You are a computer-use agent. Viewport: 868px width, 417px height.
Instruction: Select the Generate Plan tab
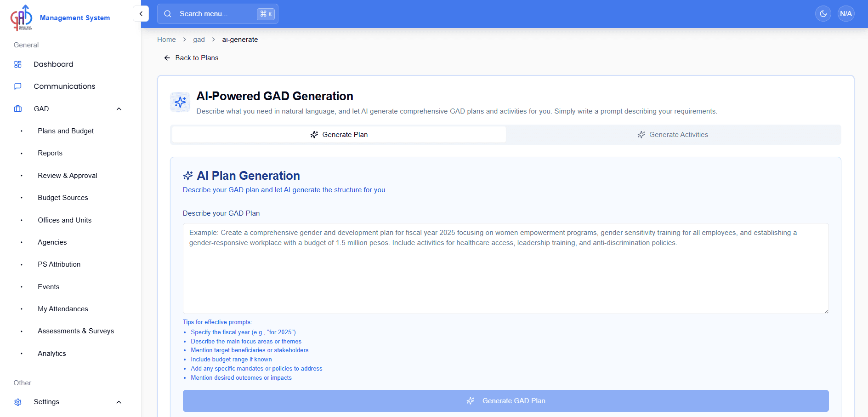(339, 134)
